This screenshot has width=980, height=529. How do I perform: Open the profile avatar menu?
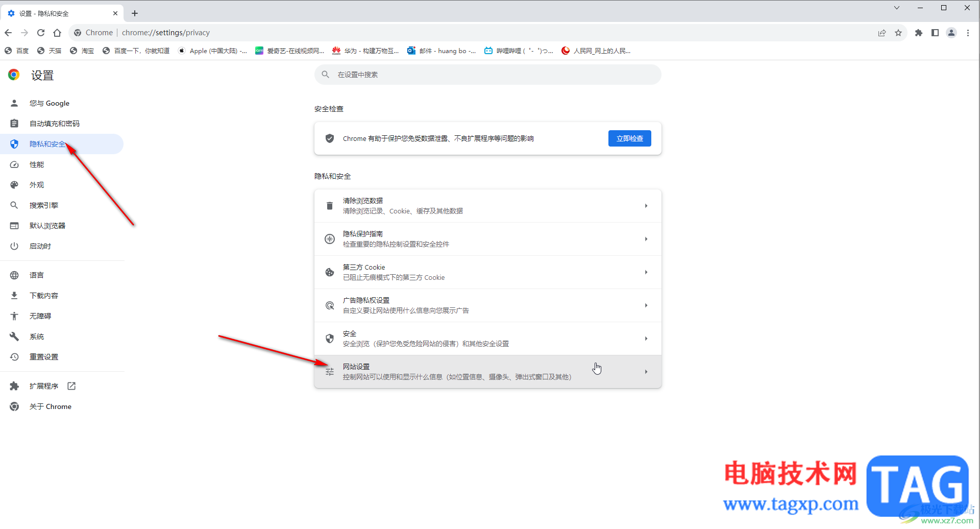[951, 33]
